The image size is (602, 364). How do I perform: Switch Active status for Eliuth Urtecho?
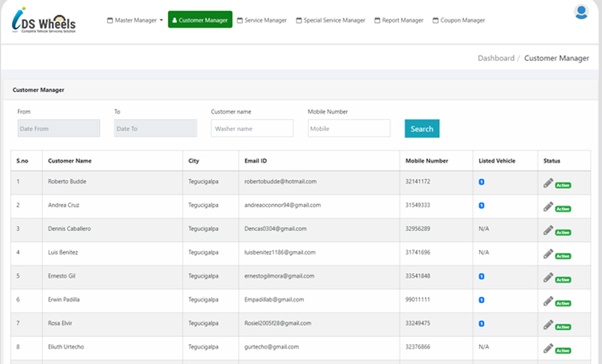(x=563, y=351)
